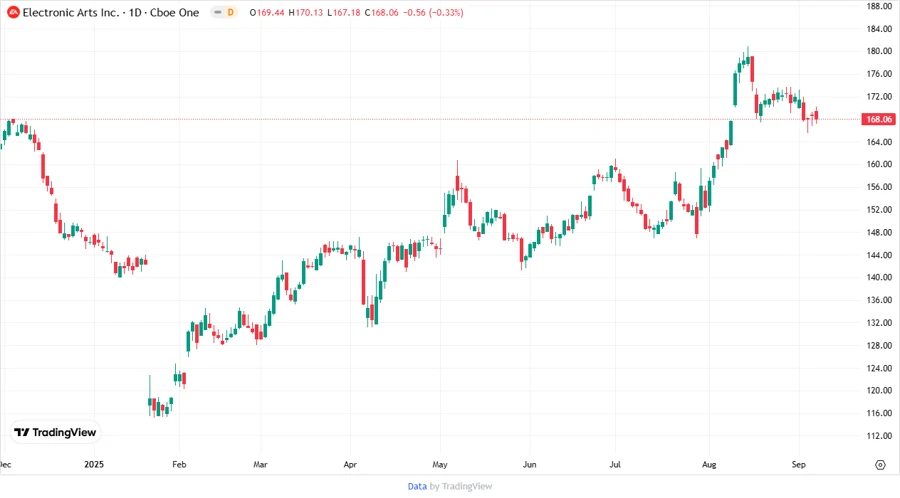Click the 132.00 price axis label
The height and width of the screenshot is (498, 900).
(x=879, y=322)
